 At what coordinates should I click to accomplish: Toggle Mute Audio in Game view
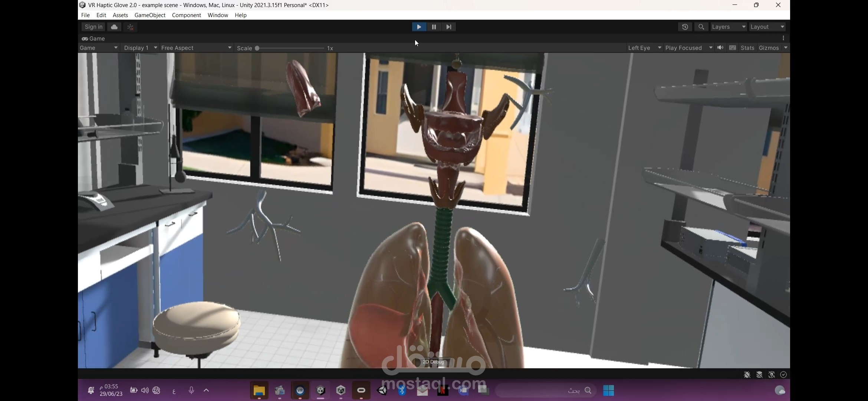720,48
